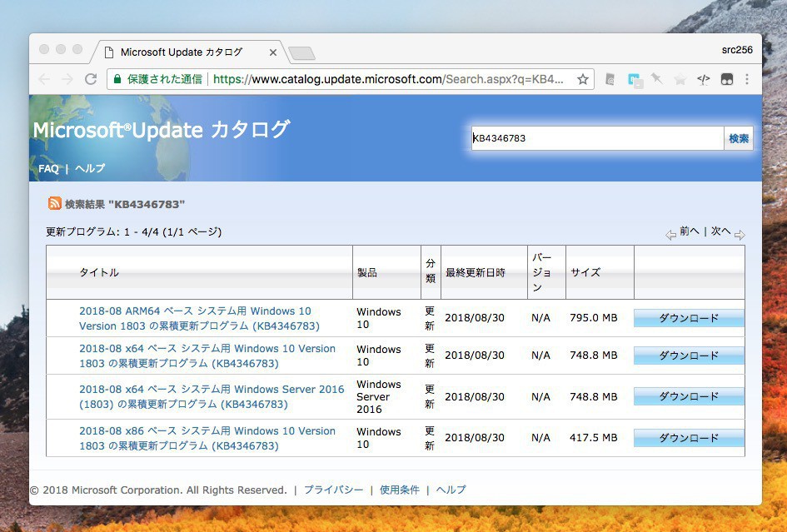Click the next page right arrow icon
Viewport: 787px width, 532px height.
point(740,235)
